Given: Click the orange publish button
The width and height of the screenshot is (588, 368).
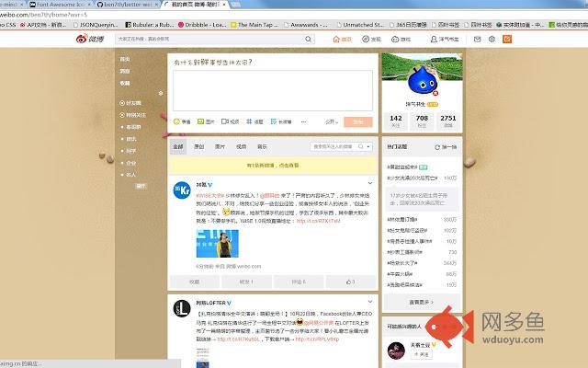Looking at the screenshot, I should (x=358, y=122).
